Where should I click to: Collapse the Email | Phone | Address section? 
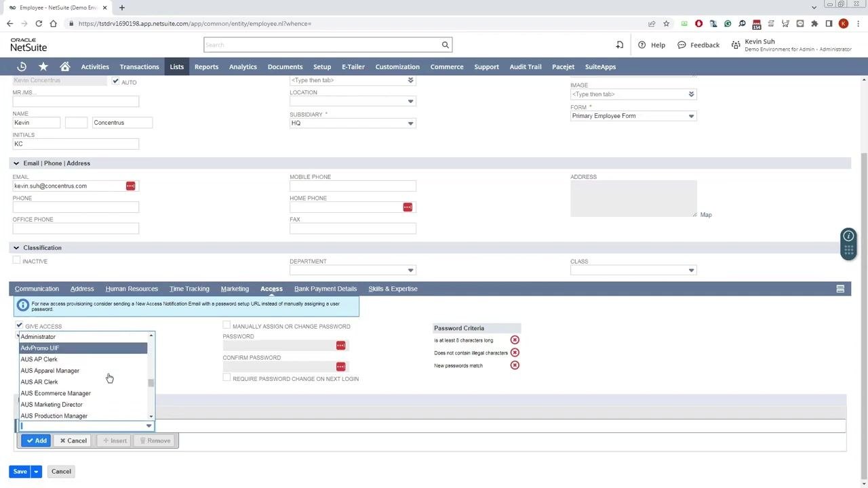click(16, 163)
